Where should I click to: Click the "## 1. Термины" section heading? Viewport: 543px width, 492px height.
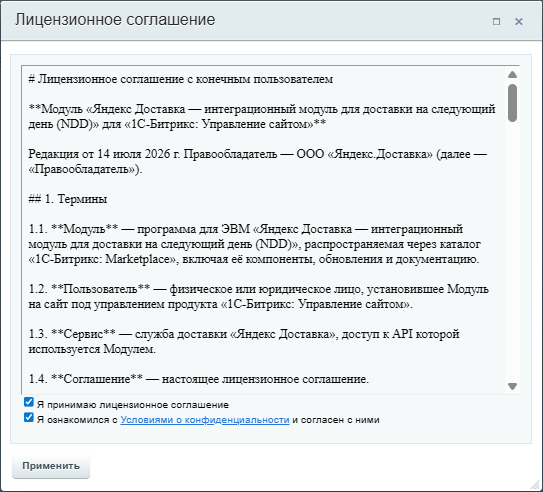[68, 199]
